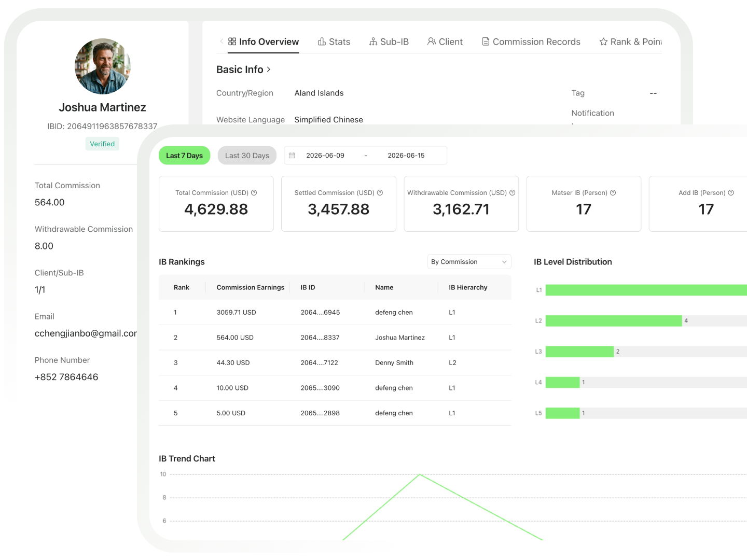Click help icon next to Settled Commission (USD)
Screen dimensions: 747x560
[x=380, y=192]
